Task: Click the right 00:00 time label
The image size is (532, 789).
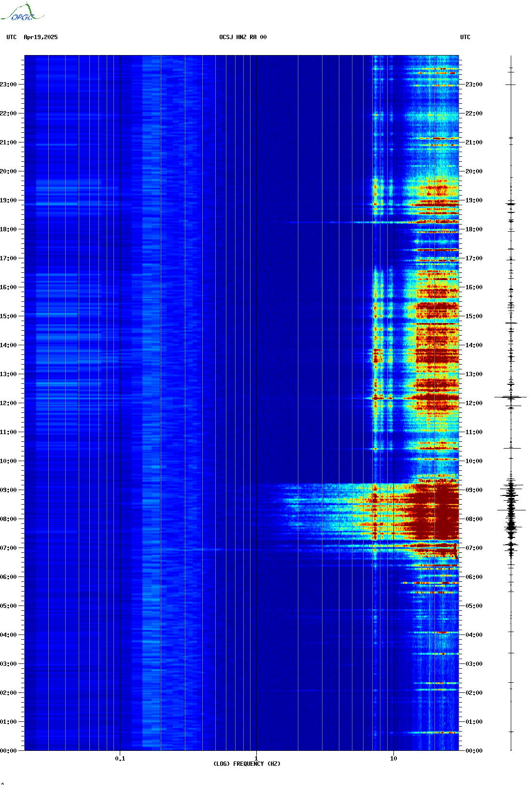Action: 474,751
